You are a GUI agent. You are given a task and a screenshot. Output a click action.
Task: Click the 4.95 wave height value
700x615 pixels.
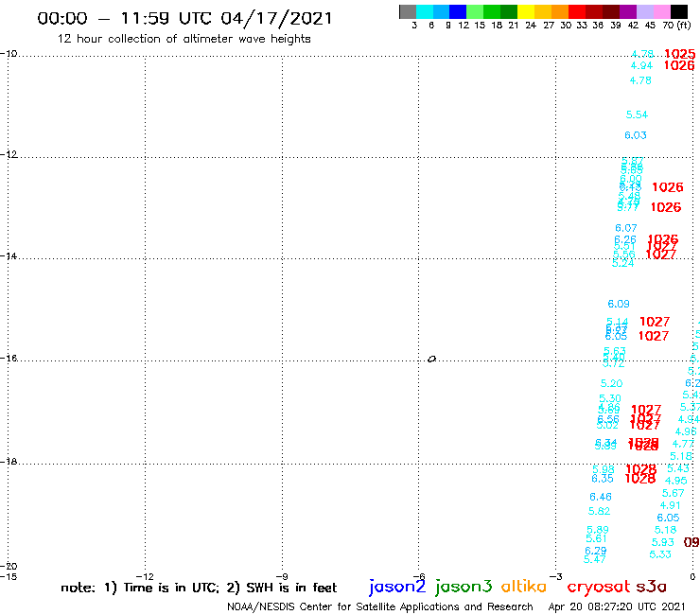pyautogui.click(x=675, y=481)
